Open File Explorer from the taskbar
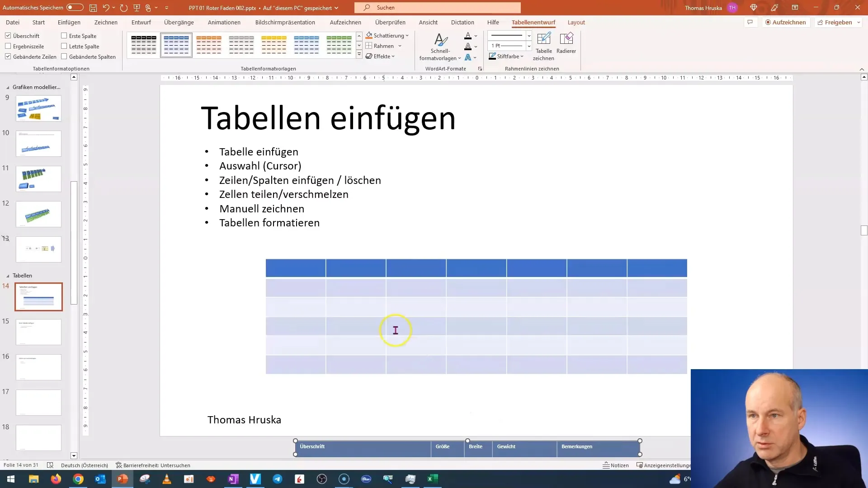 34,479
